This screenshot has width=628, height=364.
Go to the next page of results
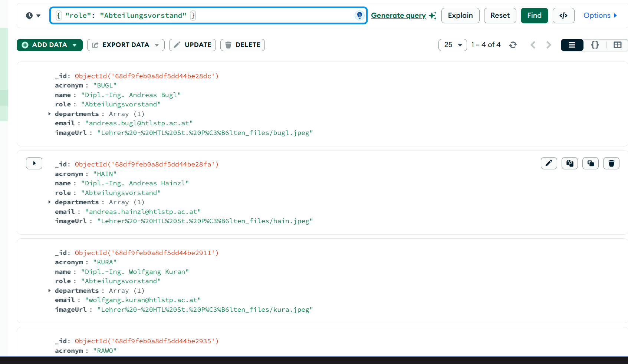[549, 45]
